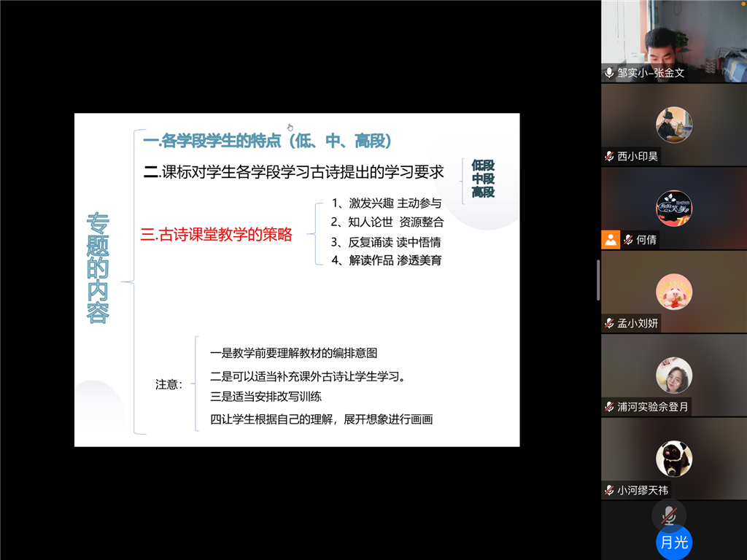Image resolution: width=747 pixels, height=560 pixels.
Task: Click the red heading 三.古诗课堂教学的策略 on slide
Action: (216, 234)
